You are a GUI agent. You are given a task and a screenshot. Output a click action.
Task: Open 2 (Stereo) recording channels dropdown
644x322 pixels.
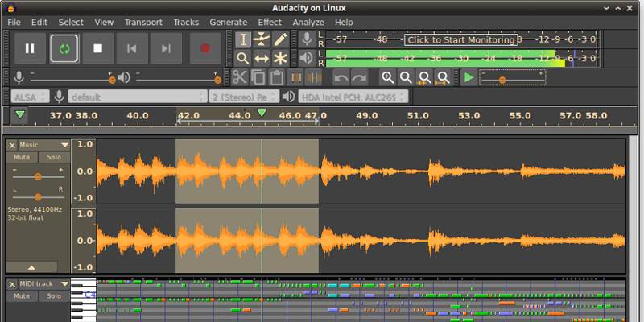[x=245, y=97]
